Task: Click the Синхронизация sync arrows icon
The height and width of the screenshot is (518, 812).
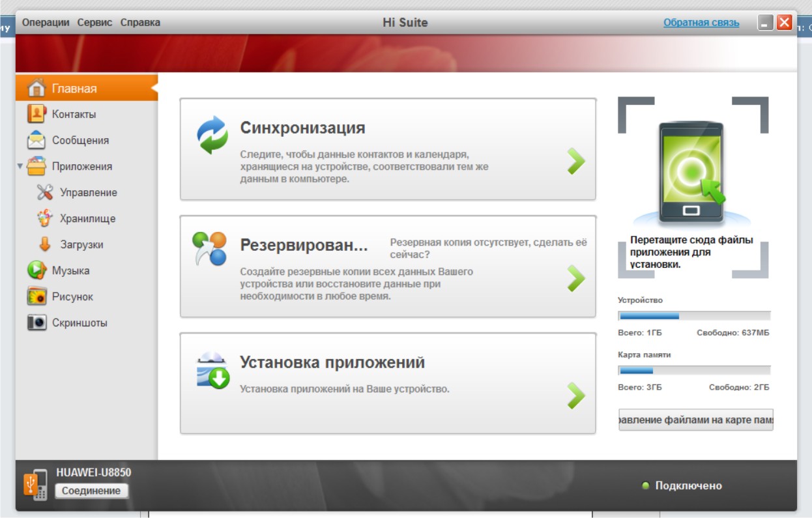Action: click(x=212, y=135)
